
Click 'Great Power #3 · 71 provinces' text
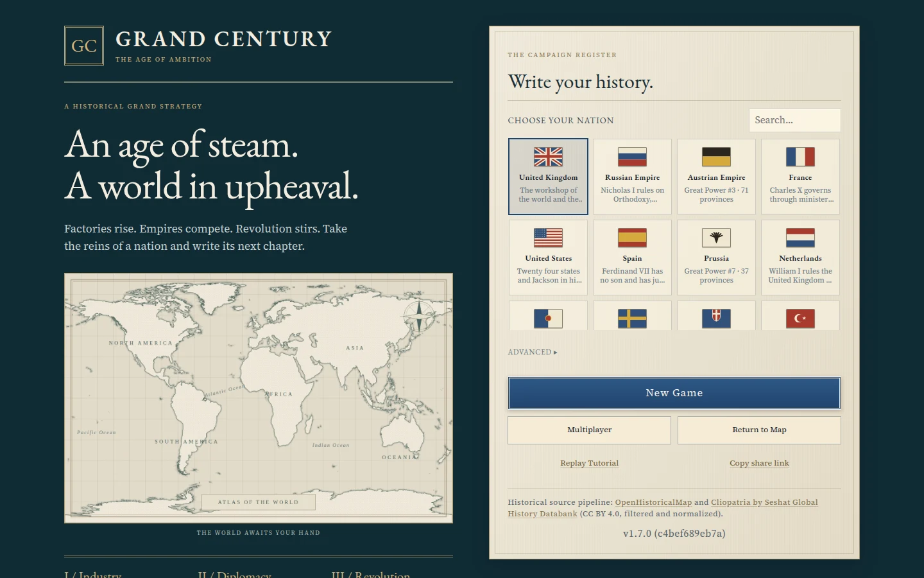(x=716, y=195)
